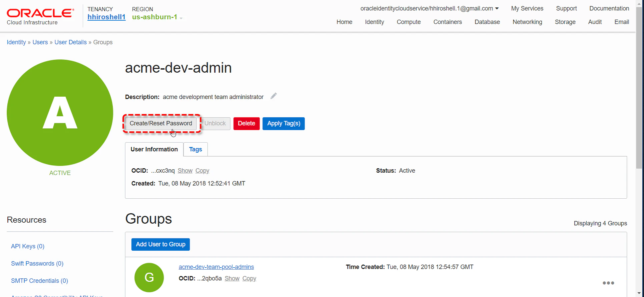Click the large green A user avatar

point(60,113)
